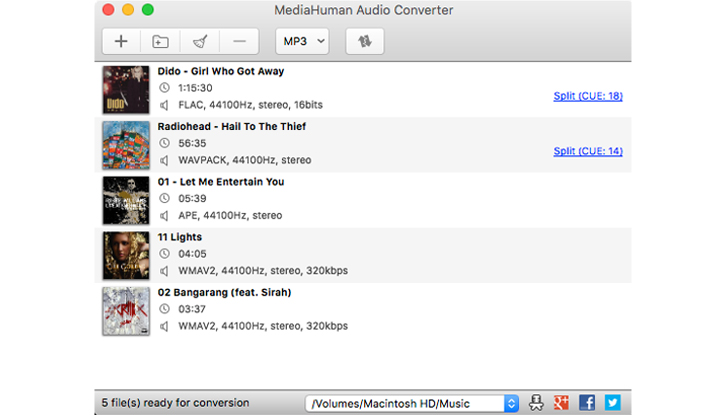728x415 pixels.
Task: Select the 11 Lights cover thumbnail
Action: click(126, 255)
